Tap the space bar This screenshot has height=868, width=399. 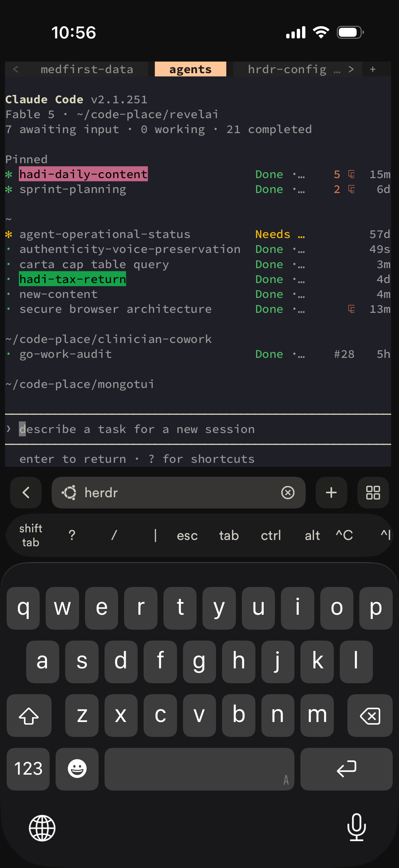coord(199,769)
